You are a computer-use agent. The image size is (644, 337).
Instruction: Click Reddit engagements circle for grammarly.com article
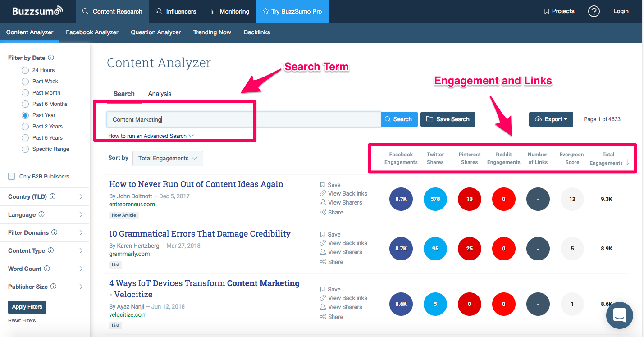(504, 248)
